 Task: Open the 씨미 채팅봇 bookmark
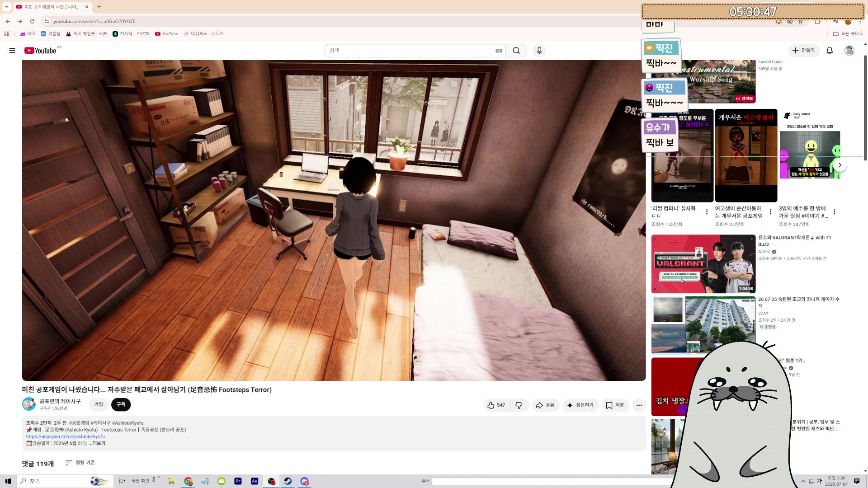click(86, 34)
